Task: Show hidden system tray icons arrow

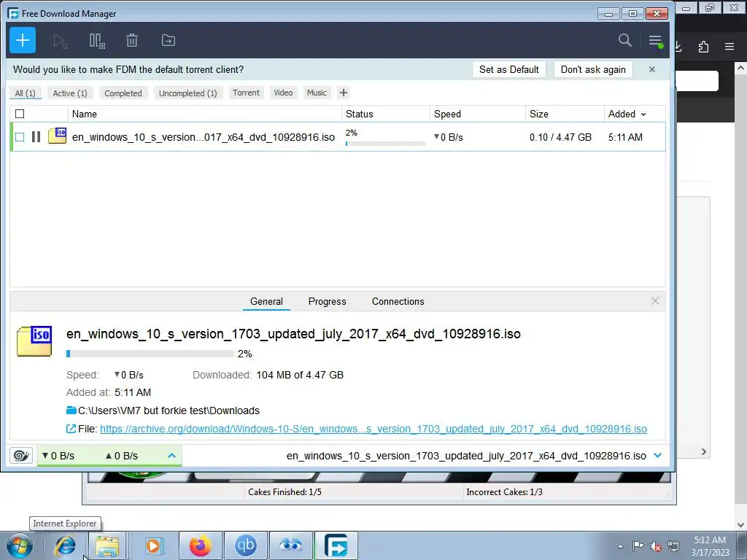Action: pyautogui.click(x=620, y=546)
